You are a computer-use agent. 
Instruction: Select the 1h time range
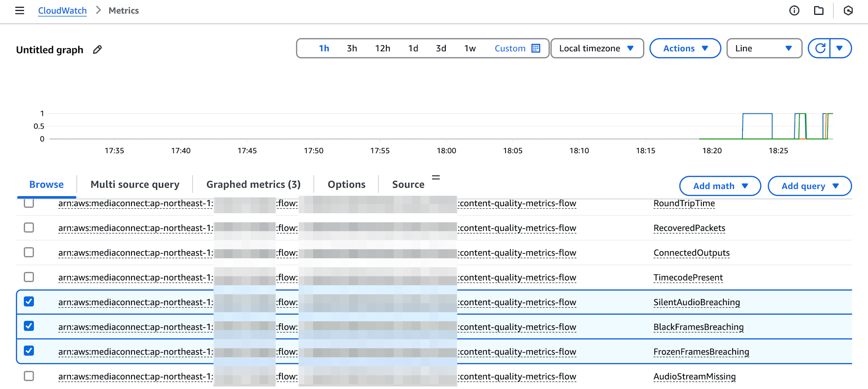coord(324,48)
